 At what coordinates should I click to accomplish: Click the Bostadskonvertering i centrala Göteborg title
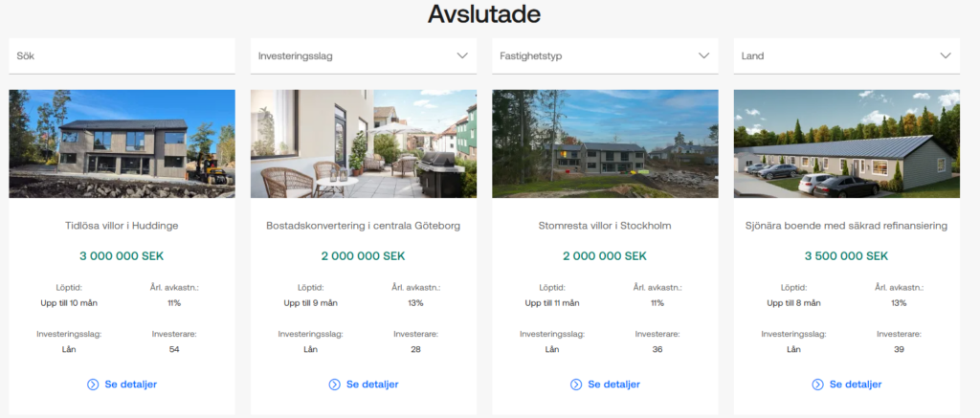point(363,226)
